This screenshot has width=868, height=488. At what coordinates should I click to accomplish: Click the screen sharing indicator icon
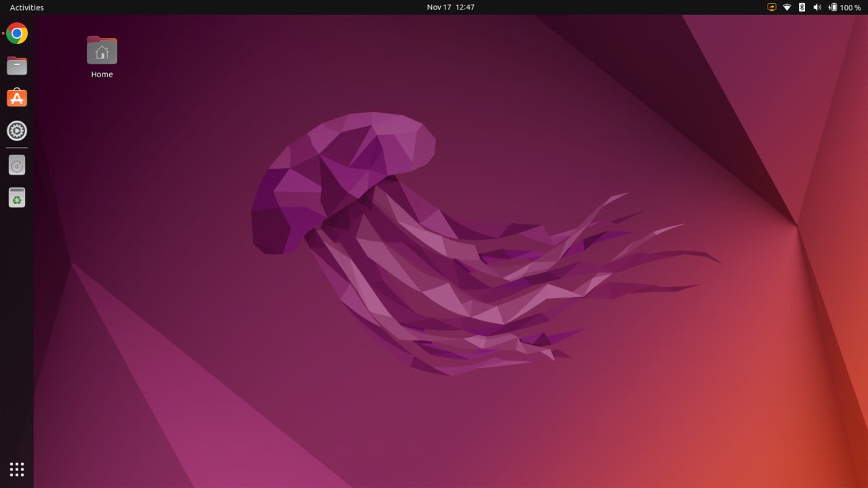pyautogui.click(x=772, y=7)
